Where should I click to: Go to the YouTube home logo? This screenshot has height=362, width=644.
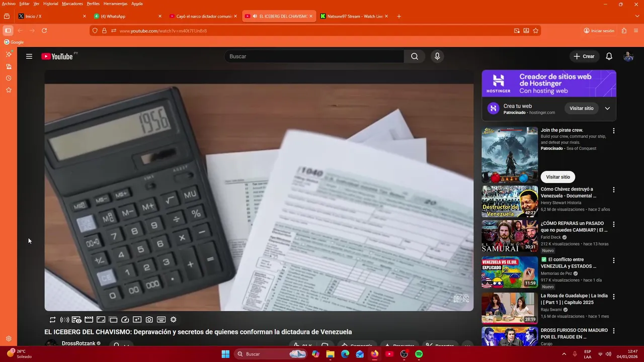coord(57,56)
